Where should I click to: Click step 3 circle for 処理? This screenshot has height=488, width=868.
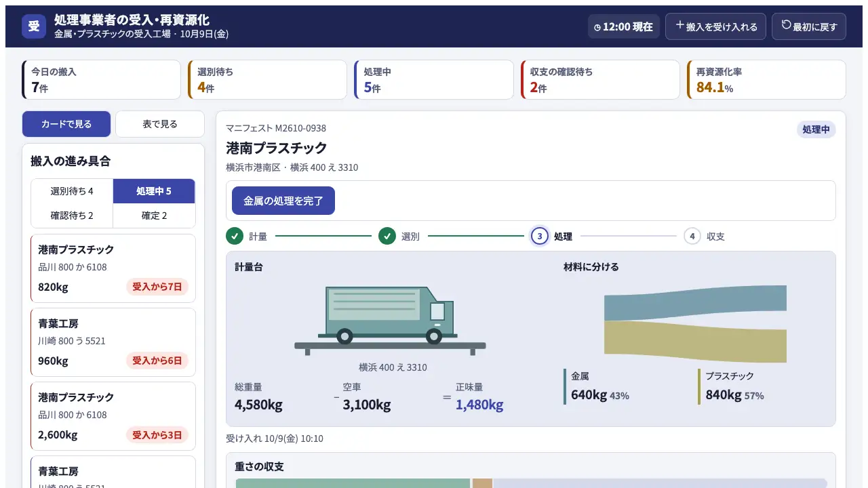point(539,237)
